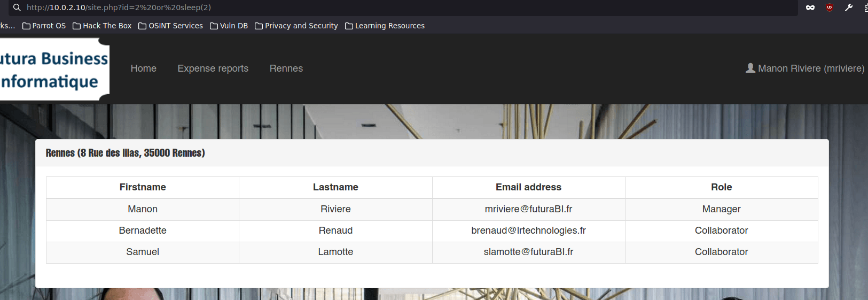Image resolution: width=868 pixels, height=300 pixels.
Task: Click Manon Riviere (mriviere) account link
Action: tap(810, 68)
